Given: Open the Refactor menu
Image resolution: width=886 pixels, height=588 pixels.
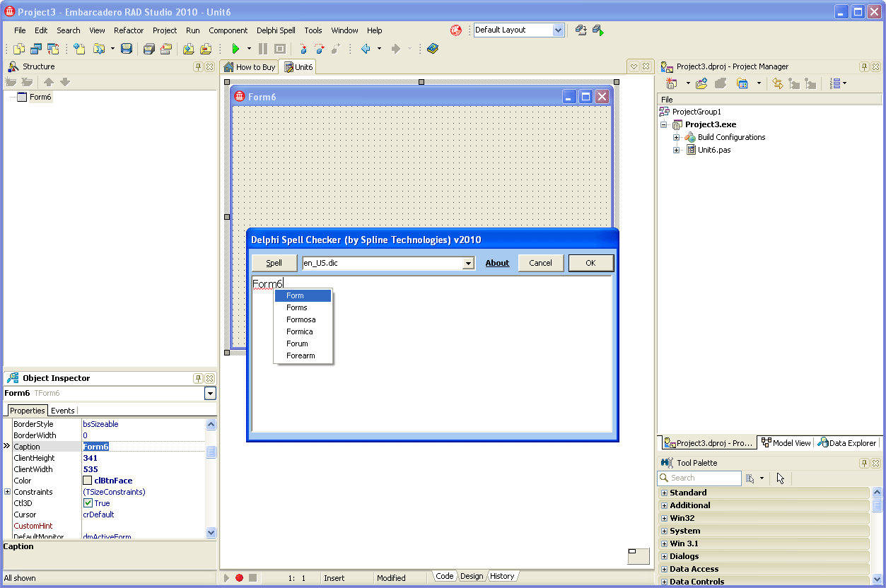Looking at the screenshot, I should 129,30.
